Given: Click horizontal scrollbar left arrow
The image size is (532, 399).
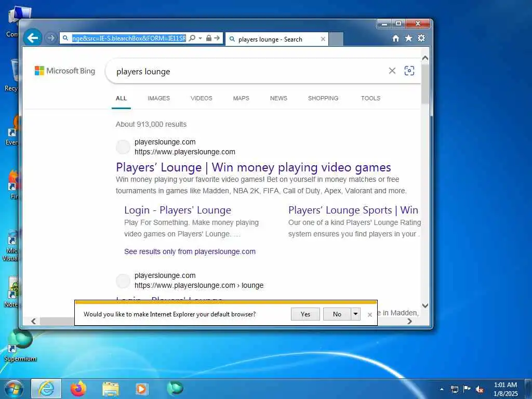Looking at the screenshot, I should tap(33, 321).
